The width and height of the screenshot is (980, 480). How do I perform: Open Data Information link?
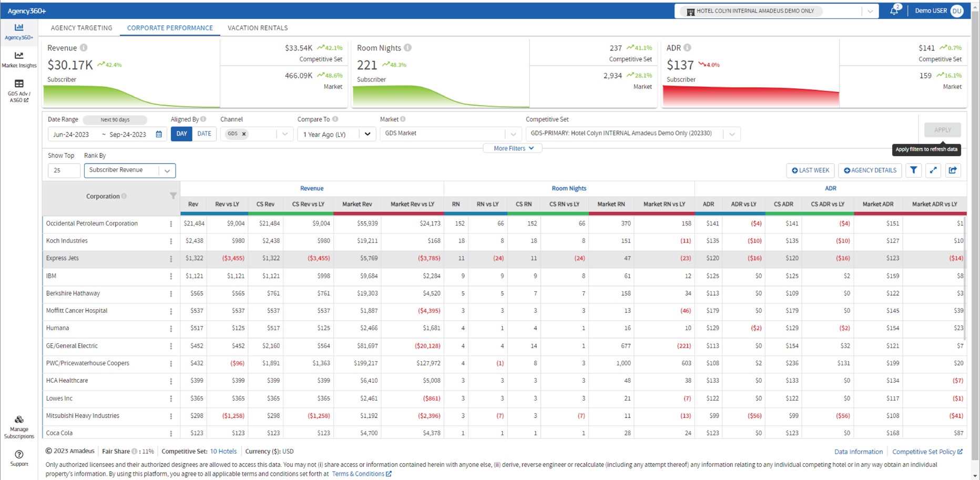click(859, 452)
